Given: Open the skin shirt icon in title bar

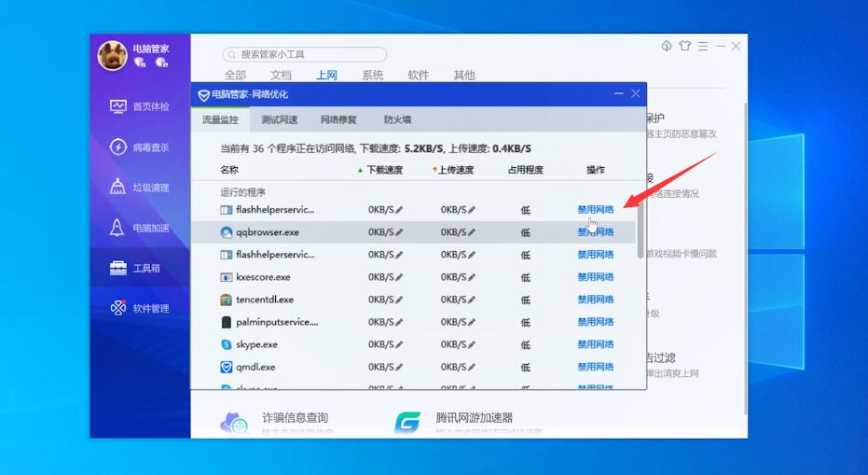Looking at the screenshot, I should click(684, 46).
